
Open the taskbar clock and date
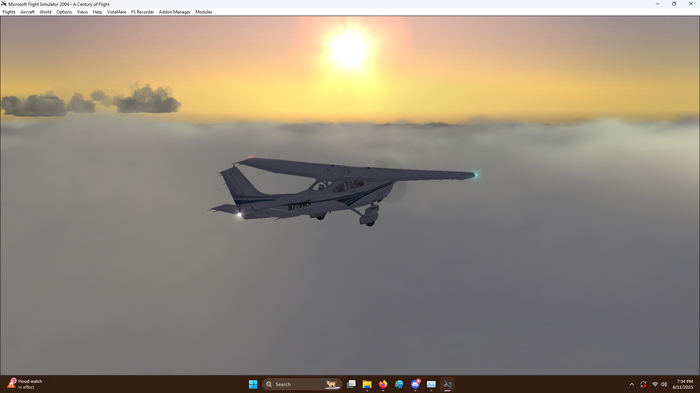pyautogui.click(x=683, y=384)
